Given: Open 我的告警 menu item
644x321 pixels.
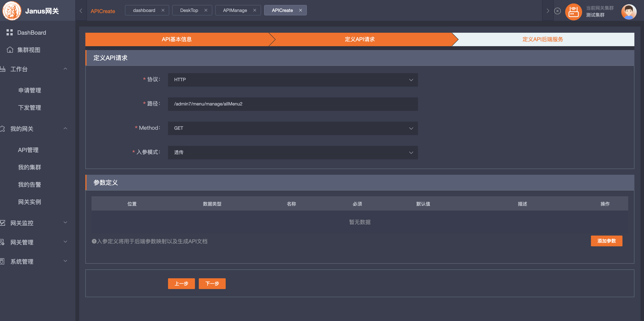Looking at the screenshot, I should (29, 184).
